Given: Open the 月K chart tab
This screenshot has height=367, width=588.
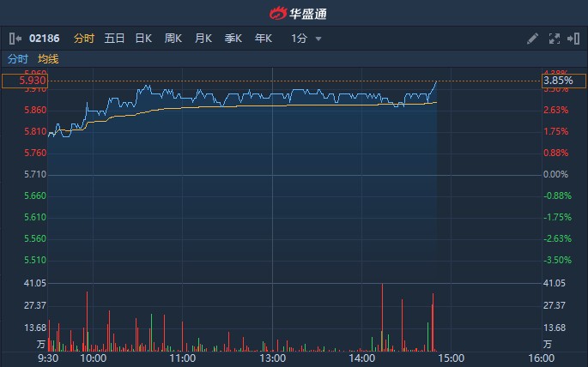Looking at the screenshot, I should (x=203, y=39).
